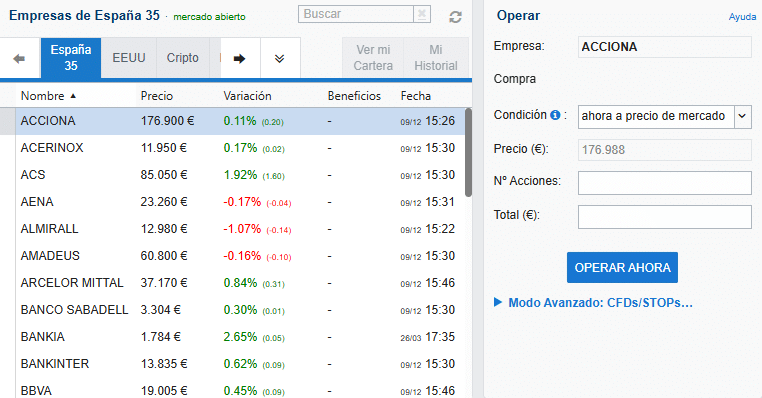Image resolution: width=762 pixels, height=398 pixels.
Task: Click ACS price 85.050 €
Action: coord(164,175)
